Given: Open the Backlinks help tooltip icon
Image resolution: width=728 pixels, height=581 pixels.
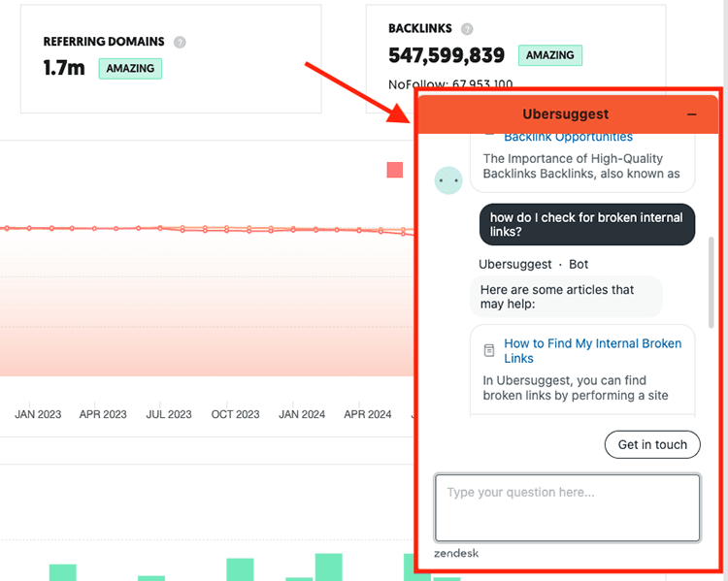Looking at the screenshot, I should coord(467,29).
